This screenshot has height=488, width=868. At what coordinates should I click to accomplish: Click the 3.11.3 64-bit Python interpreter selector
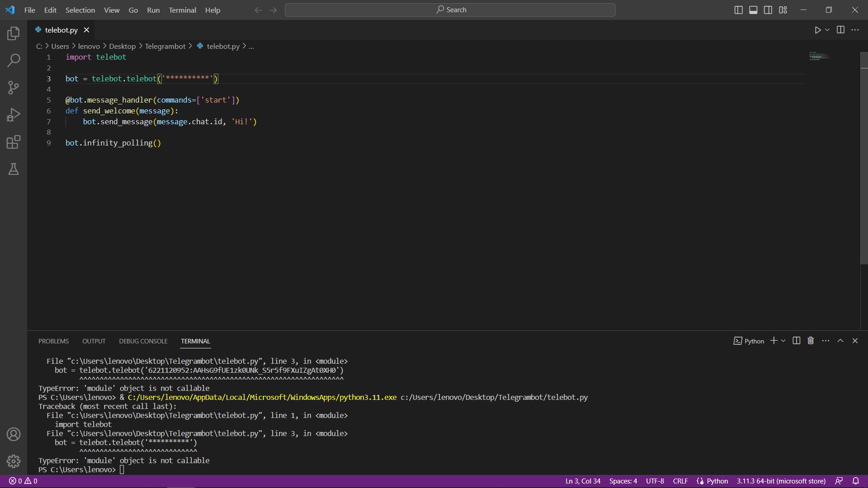point(781,481)
